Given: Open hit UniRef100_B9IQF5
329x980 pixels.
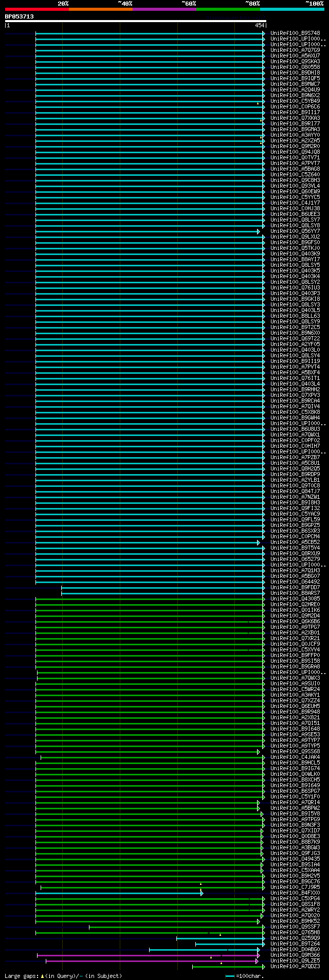Looking at the screenshot, I should pos(295,78).
